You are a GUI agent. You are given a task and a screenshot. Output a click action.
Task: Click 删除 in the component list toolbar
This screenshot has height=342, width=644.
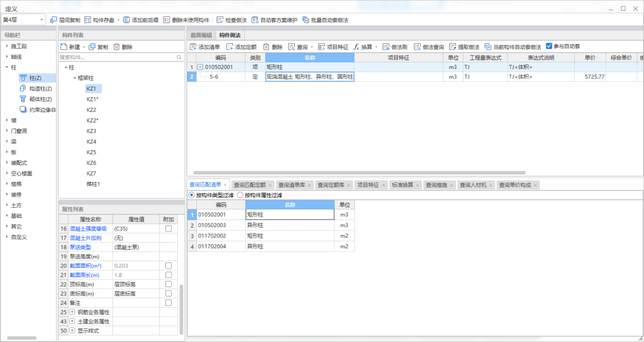(x=123, y=47)
